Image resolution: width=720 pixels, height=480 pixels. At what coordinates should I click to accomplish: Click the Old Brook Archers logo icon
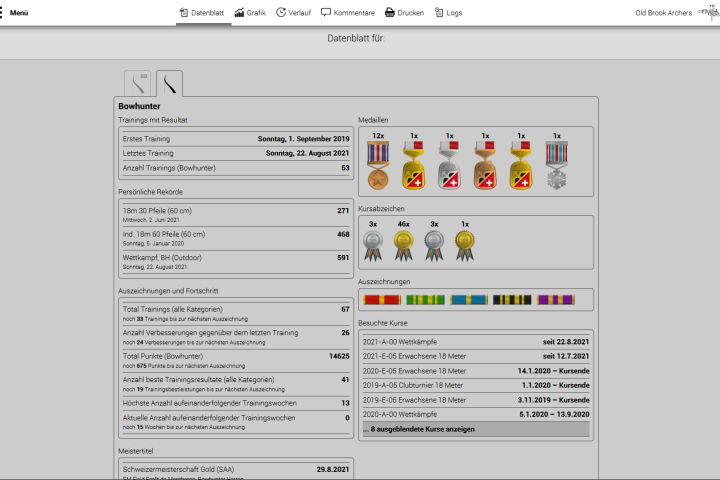tap(708, 13)
